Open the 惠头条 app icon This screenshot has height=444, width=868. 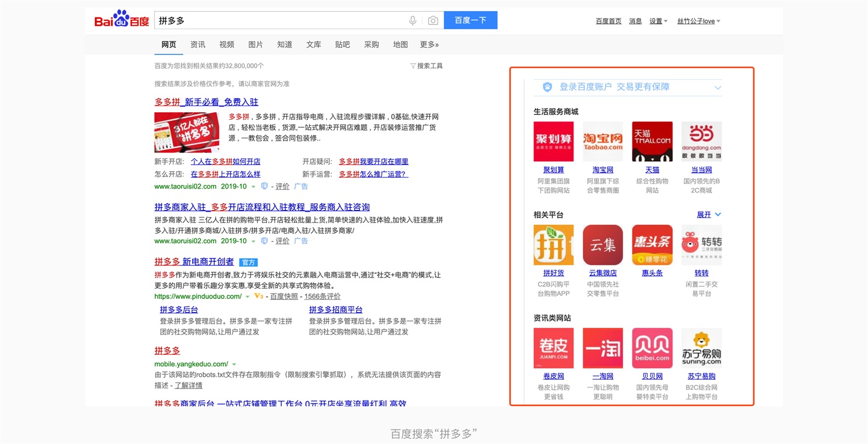pos(652,245)
